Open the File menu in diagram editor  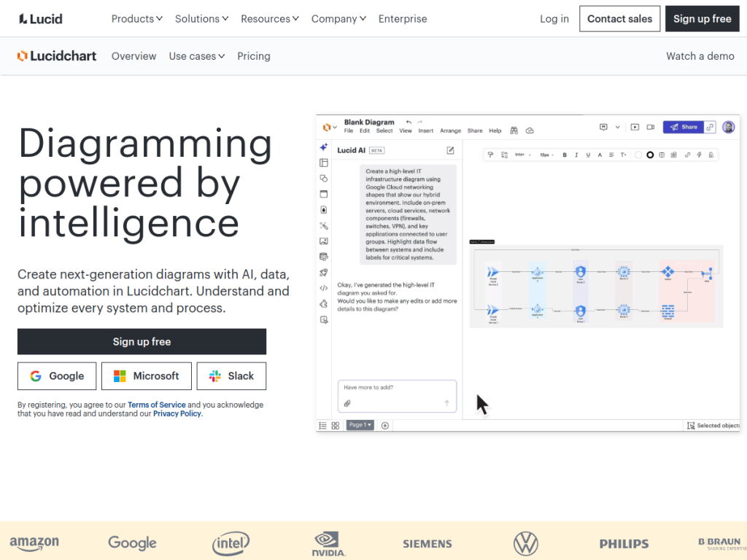349,131
